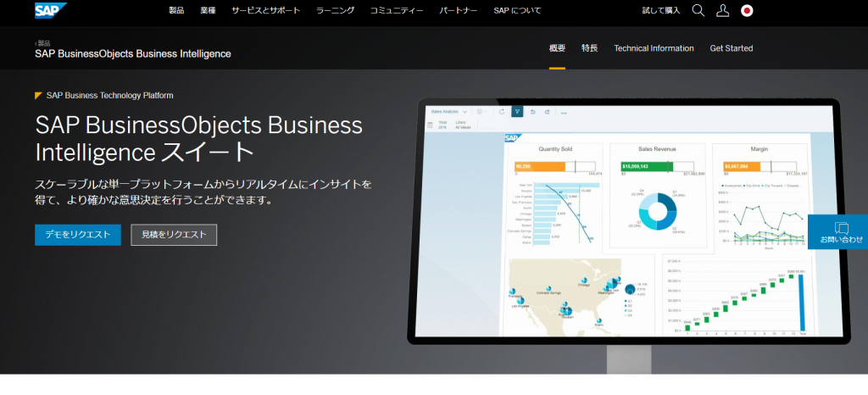The height and width of the screenshot is (395, 868).
Task: Open the search magnifier icon
Action: coord(698,10)
